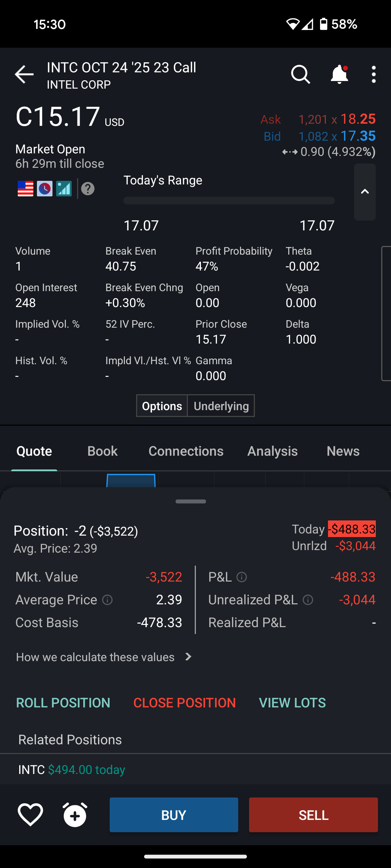Switch toggle to Underlying

(221, 406)
